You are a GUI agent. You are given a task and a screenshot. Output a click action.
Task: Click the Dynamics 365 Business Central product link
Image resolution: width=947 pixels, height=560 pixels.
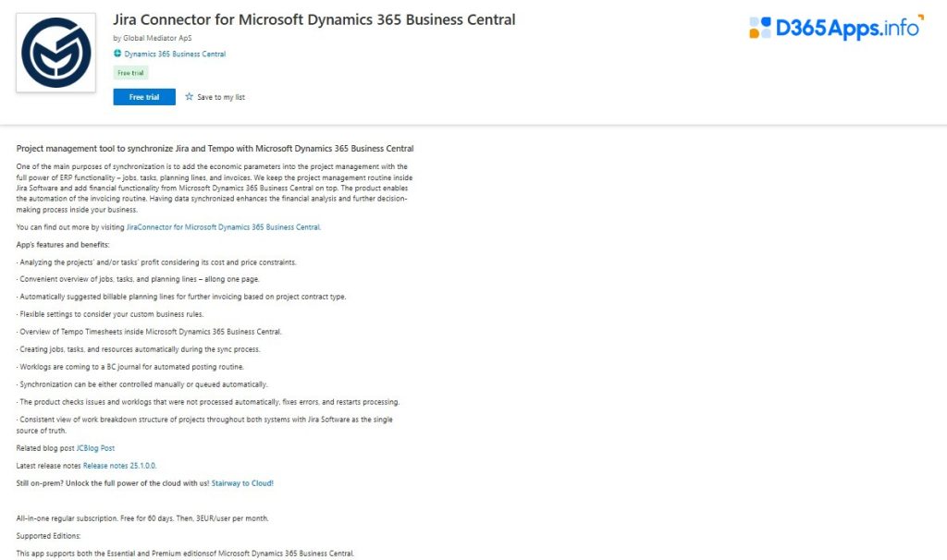click(x=175, y=54)
